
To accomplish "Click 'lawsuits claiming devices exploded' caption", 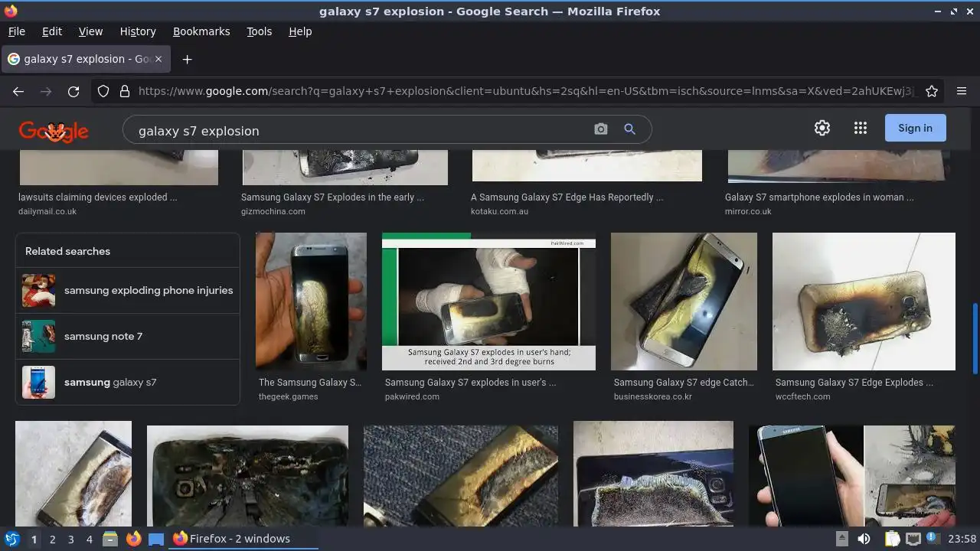I will click(97, 197).
